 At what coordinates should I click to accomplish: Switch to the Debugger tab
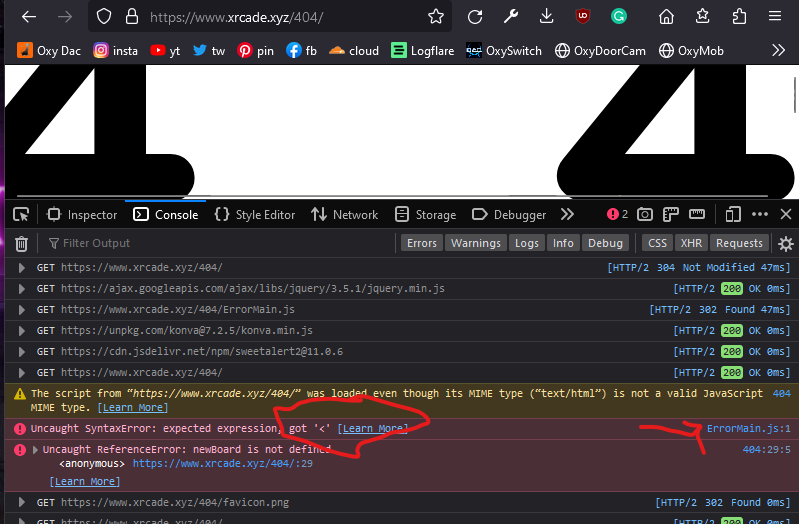[x=509, y=215]
